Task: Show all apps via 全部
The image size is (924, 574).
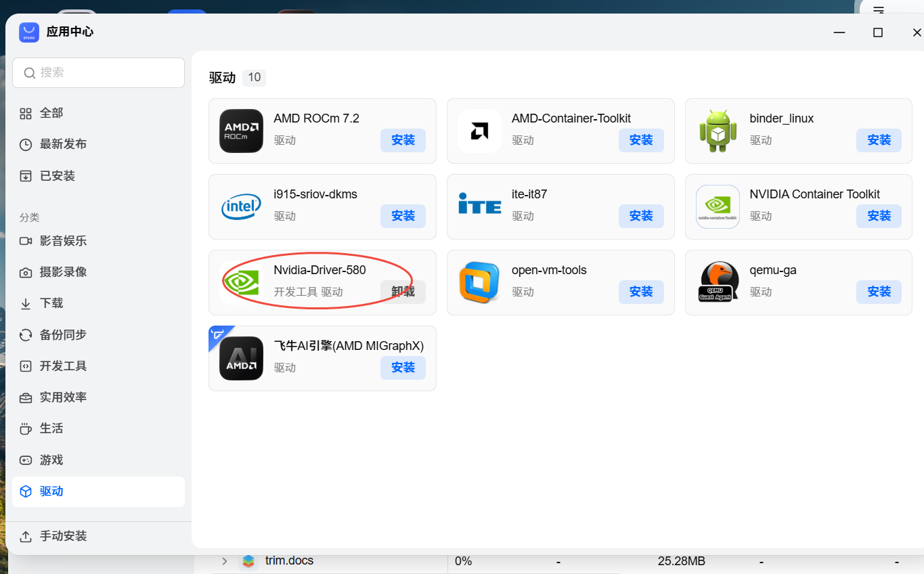Action: pos(98,113)
